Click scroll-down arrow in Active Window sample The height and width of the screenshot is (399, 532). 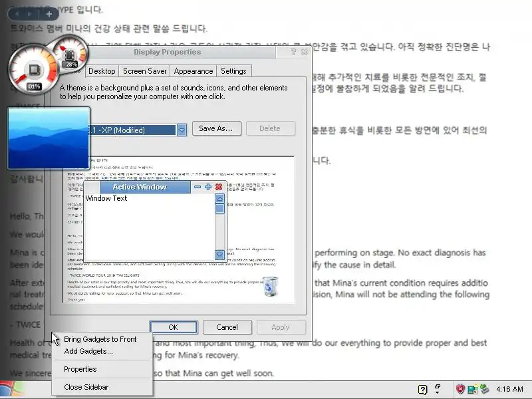point(219,255)
